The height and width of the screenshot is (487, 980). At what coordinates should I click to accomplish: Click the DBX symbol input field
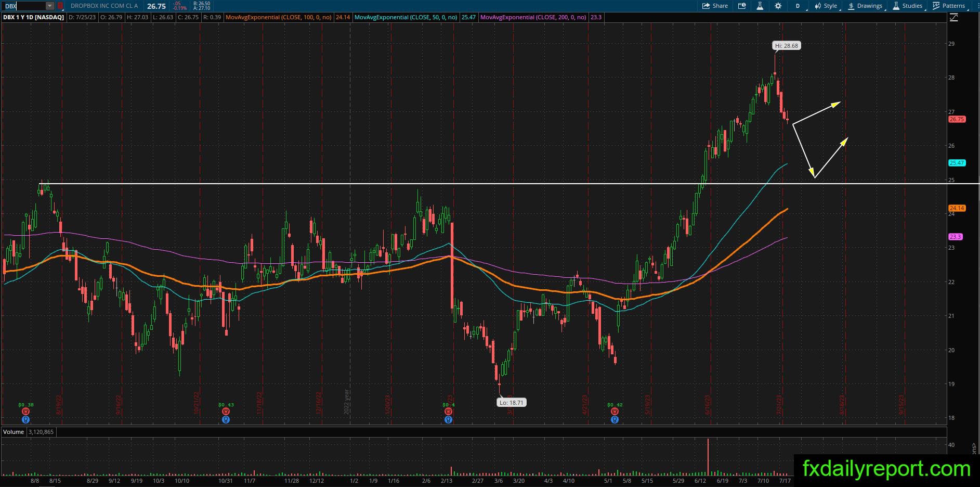(24, 6)
